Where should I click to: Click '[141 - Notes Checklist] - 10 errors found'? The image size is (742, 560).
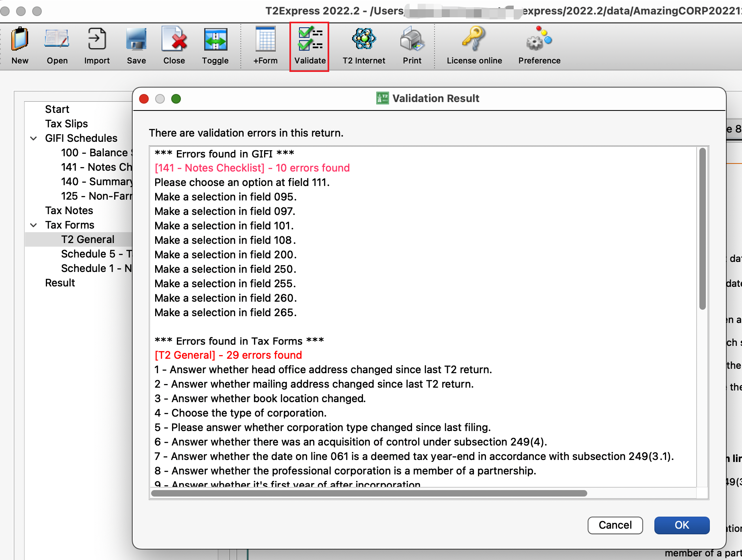[x=252, y=168]
